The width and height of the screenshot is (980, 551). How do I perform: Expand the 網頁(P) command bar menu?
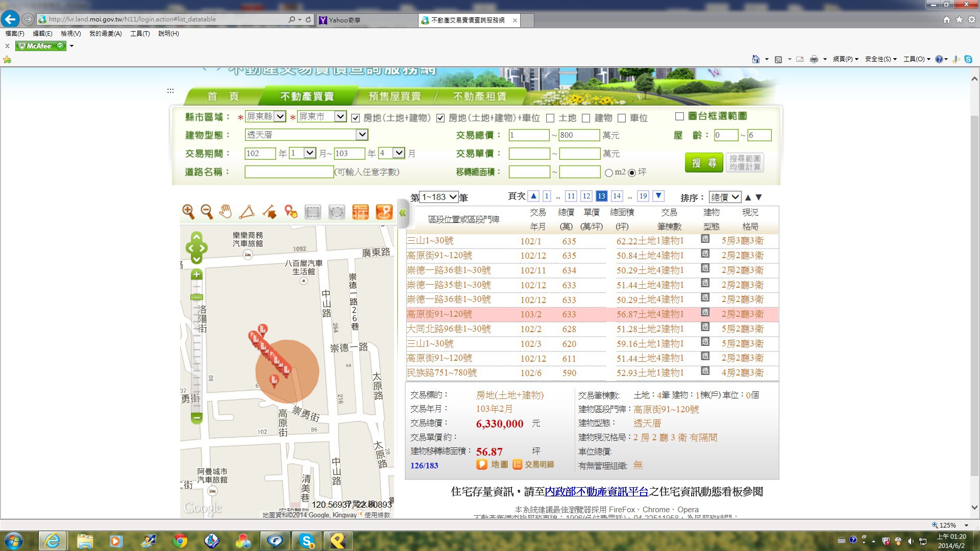click(846, 59)
